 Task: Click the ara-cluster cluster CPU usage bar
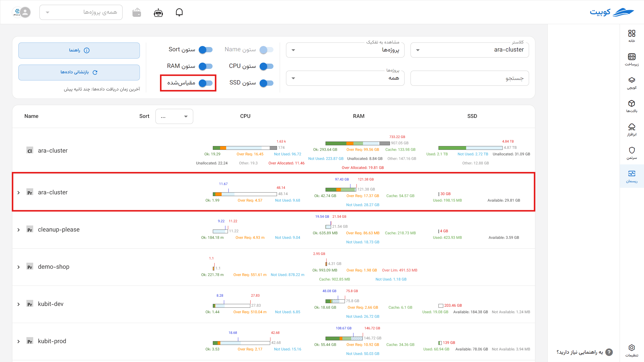coord(245,148)
